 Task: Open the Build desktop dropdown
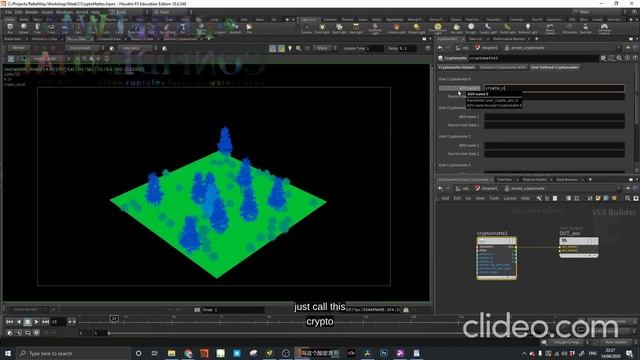click(129, 12)
